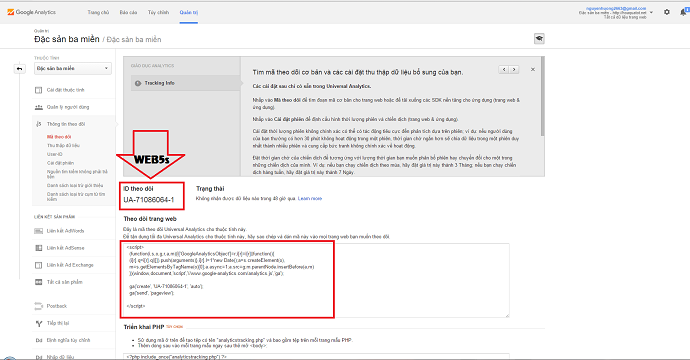
Task: Click the Theo dõi trang web heading
Action: [x=150, y=219]
